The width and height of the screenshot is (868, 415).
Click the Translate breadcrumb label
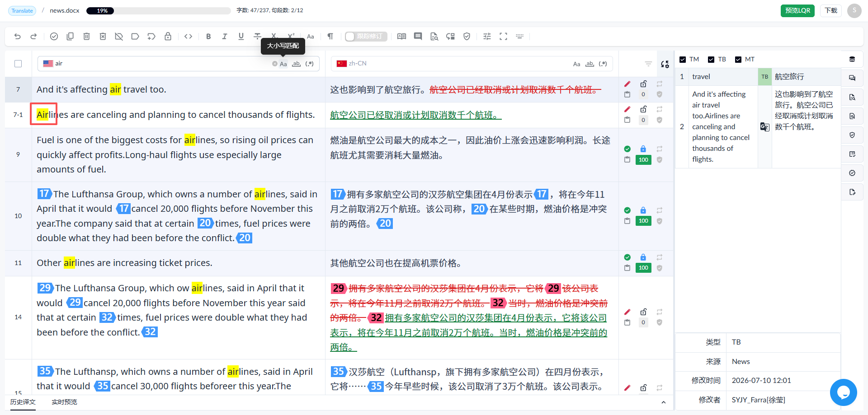pyautogui.click(x=22, y=10)
